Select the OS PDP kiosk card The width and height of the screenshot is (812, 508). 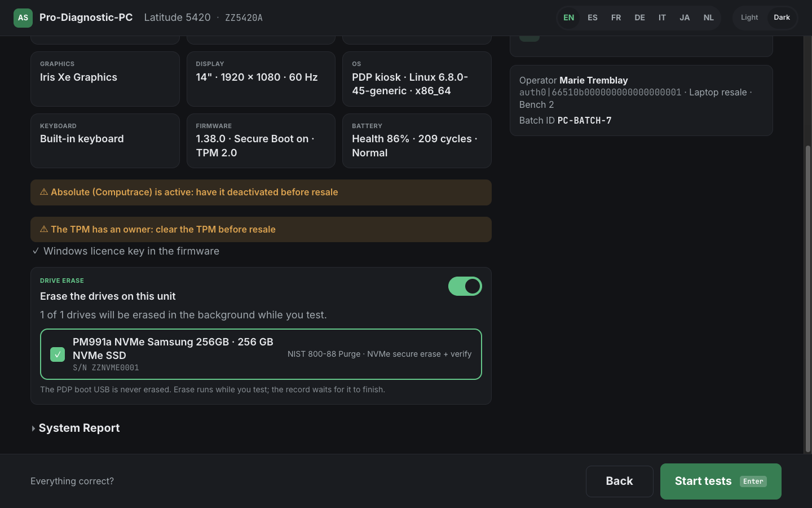pos(417,79)
